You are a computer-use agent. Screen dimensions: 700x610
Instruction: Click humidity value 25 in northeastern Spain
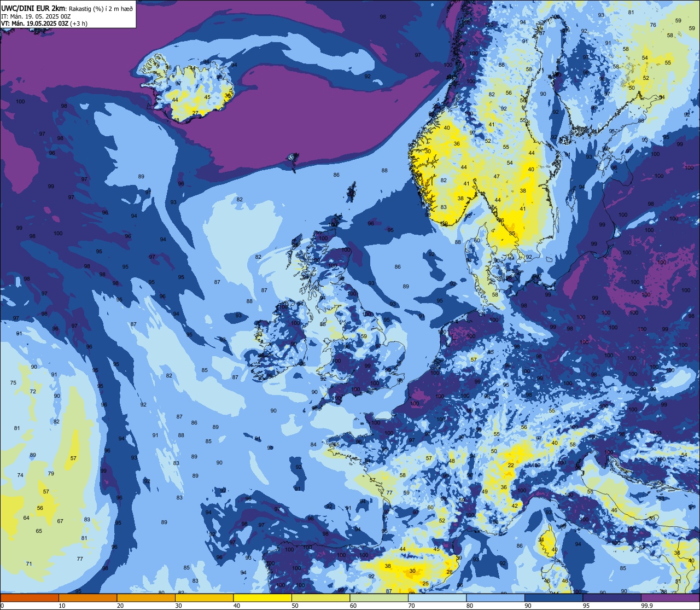click(425, 583)
